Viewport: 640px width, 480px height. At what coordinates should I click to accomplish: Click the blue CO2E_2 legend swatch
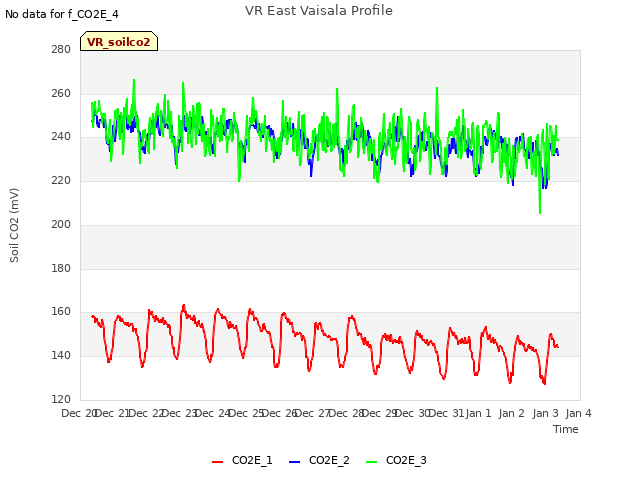pyautogui.click(x=294, y=462)
